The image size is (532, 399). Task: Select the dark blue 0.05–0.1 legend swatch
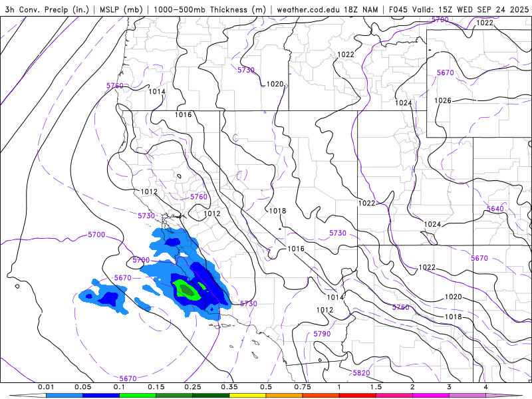101,396
